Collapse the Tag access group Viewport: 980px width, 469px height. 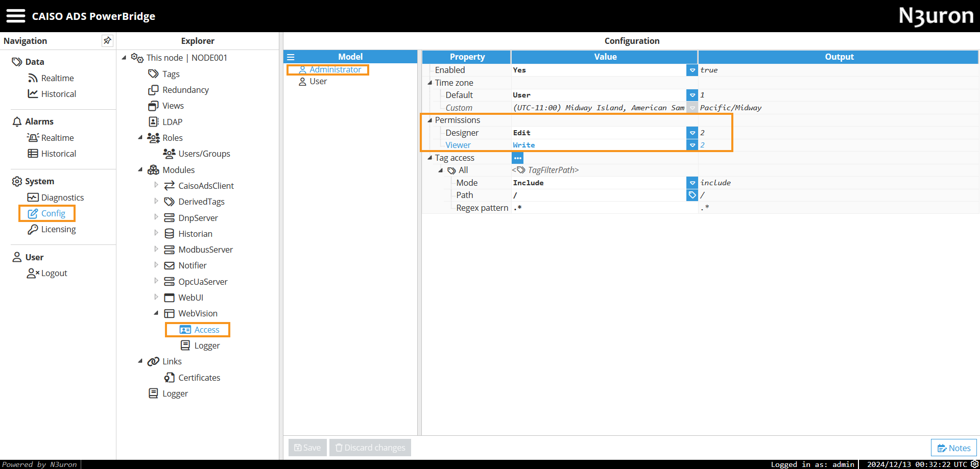pyautogui.click(x=429, y=158)
